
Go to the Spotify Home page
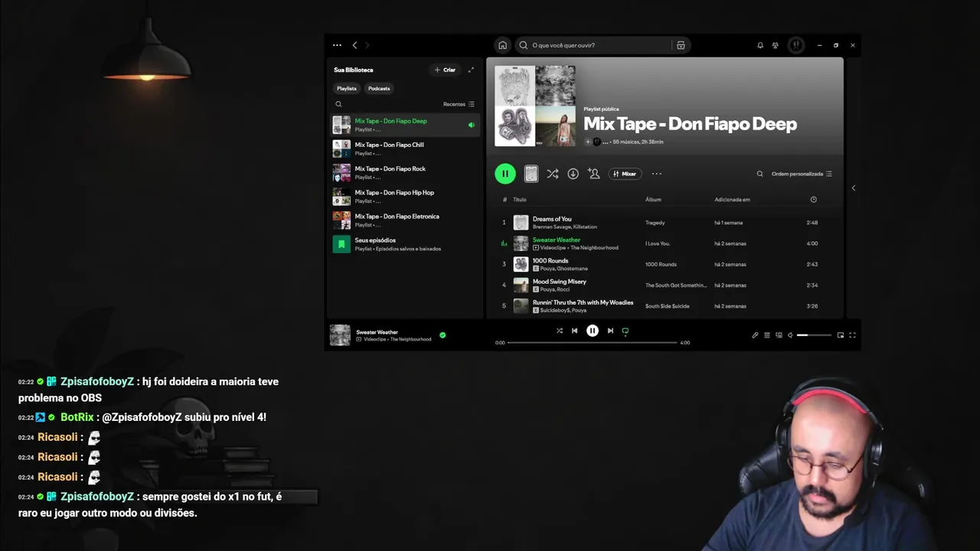click(x=502, y=45)
